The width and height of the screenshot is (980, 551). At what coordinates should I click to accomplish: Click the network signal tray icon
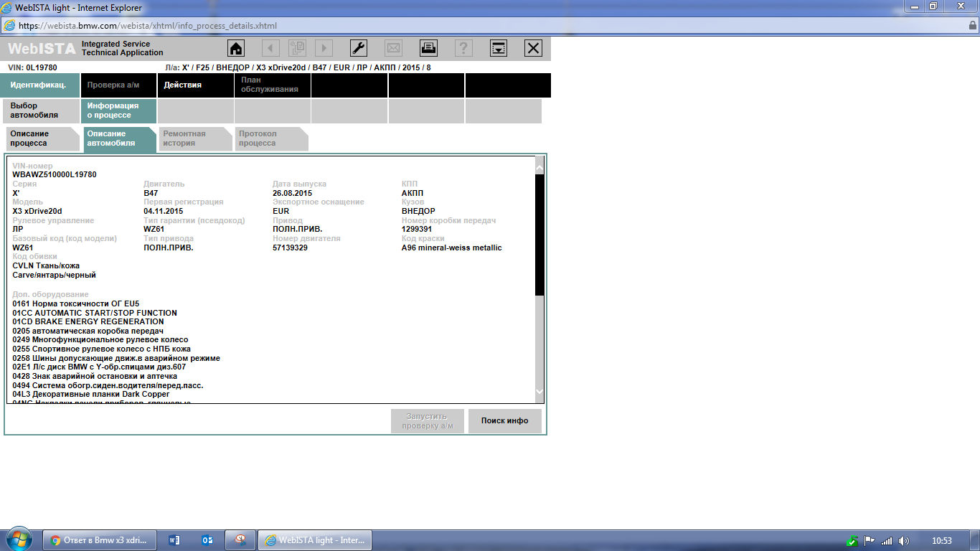point(887,541)
